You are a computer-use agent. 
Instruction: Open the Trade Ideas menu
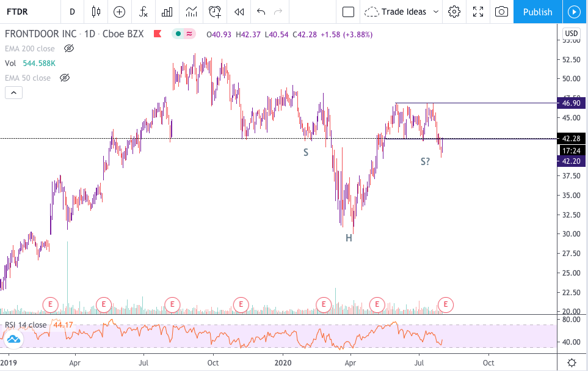pyautogui.click(x=397, y=12)
